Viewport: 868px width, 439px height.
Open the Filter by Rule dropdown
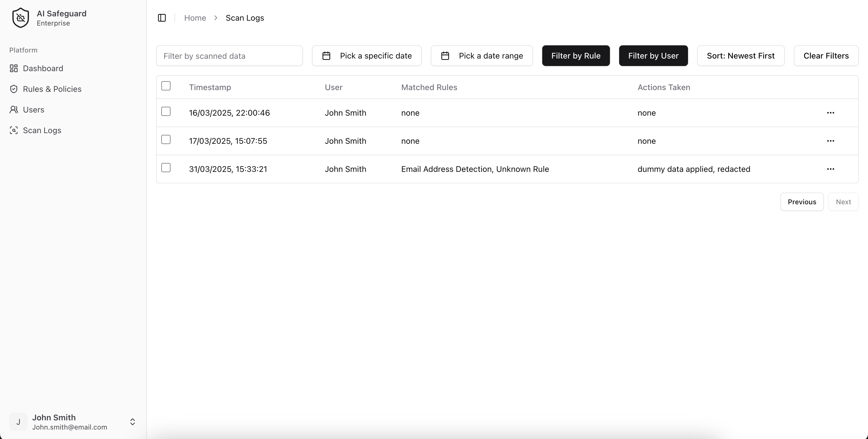[576, 56]
